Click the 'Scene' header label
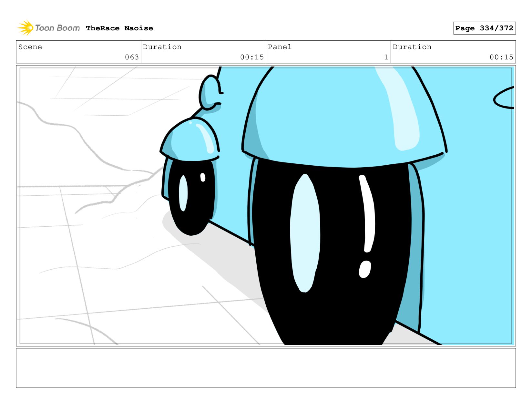 (30, 47)
